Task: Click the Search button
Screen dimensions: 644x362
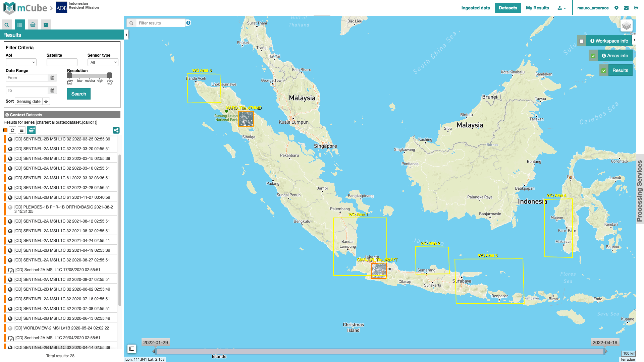Action: 78,94
